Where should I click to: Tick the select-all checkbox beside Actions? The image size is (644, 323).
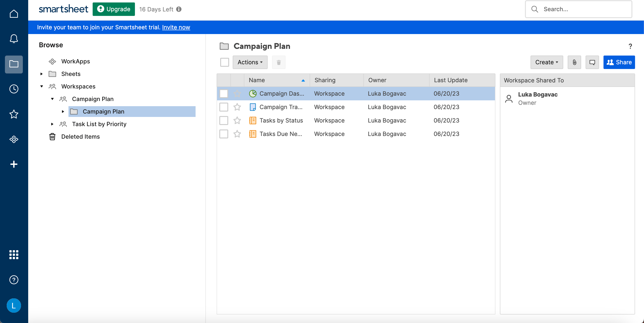pos(224,62)
